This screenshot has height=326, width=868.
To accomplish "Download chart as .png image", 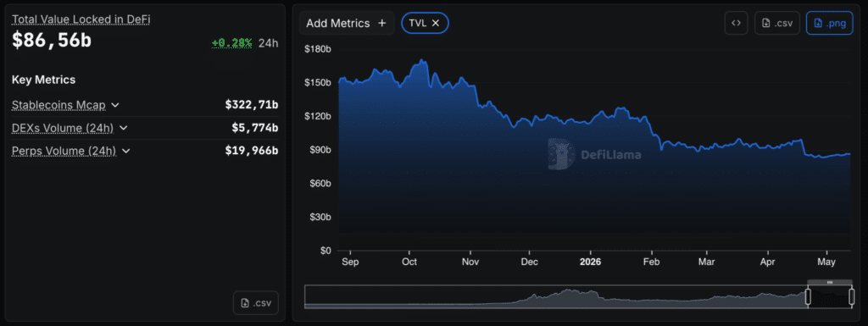I will point(829,23).
